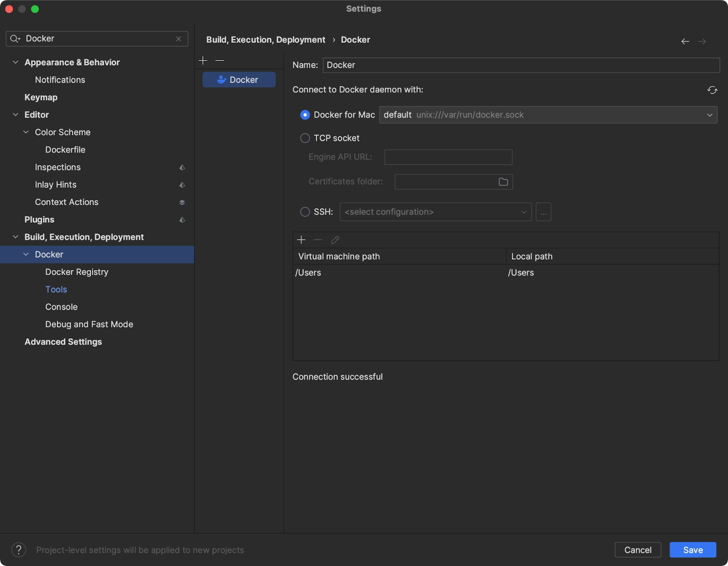
Task: Navigate back with the left arrow icon
Action: click(x=685, y=41)
